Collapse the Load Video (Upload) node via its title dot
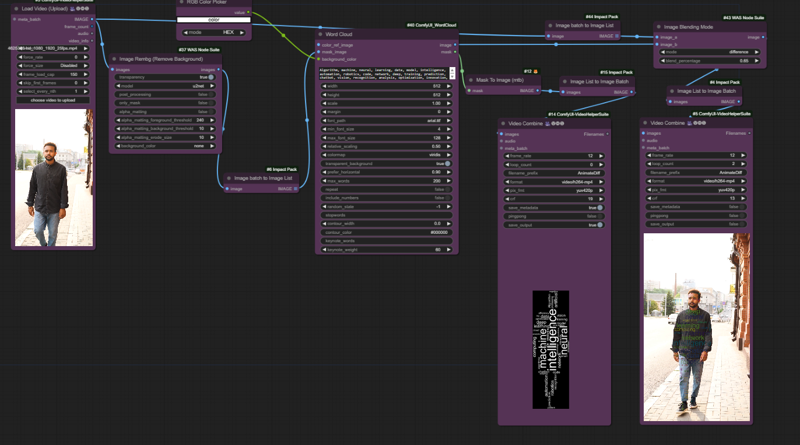 pyautogui.click(x=16, y=9)
